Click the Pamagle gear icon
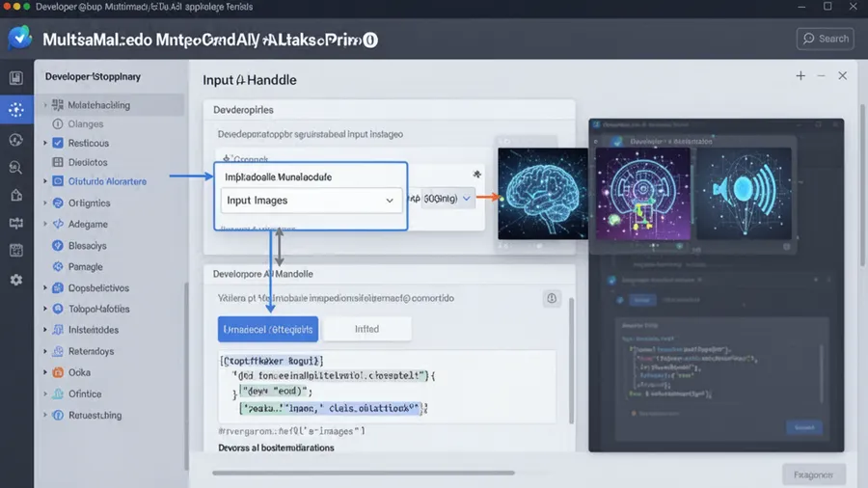The image size is (868, 488). [58, 267]
